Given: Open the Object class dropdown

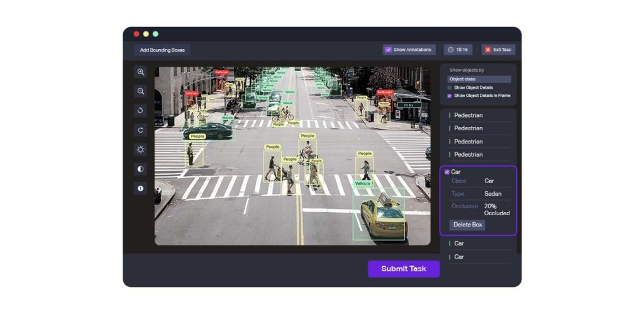Looking at the screenshot, I should tap(479, 79).
